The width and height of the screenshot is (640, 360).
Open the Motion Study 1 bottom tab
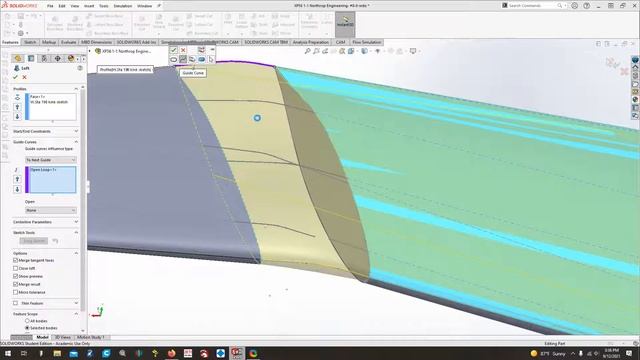pos(91,337)
